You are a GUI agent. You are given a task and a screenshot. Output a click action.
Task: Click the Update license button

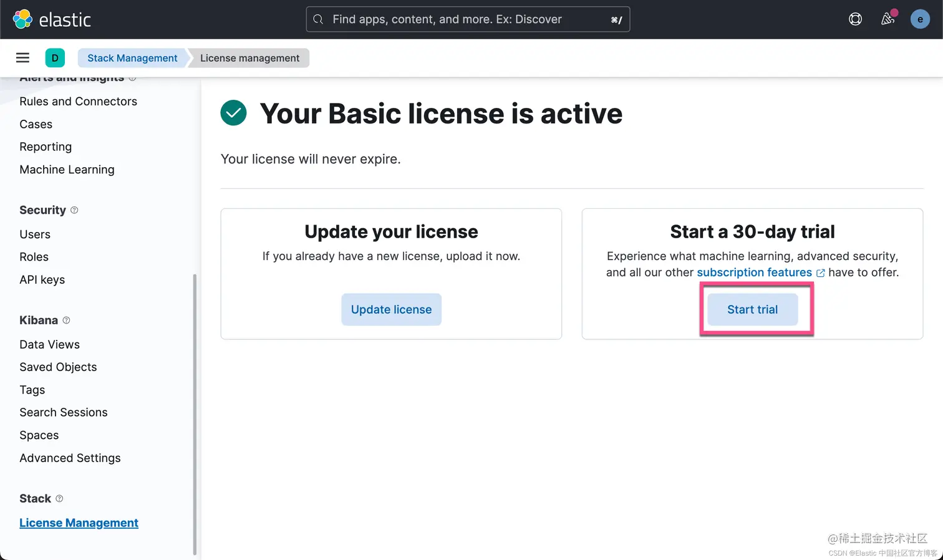[x=391, y=309]
